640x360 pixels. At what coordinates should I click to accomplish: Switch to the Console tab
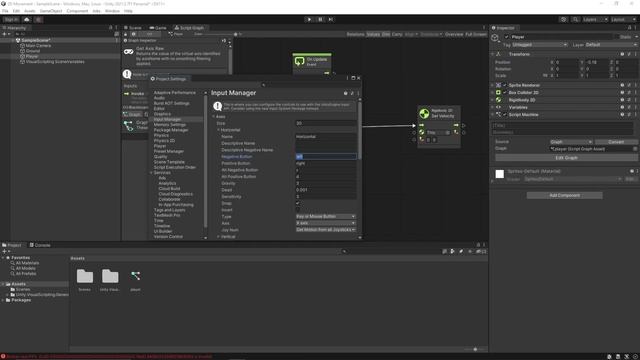coord(40,245)
